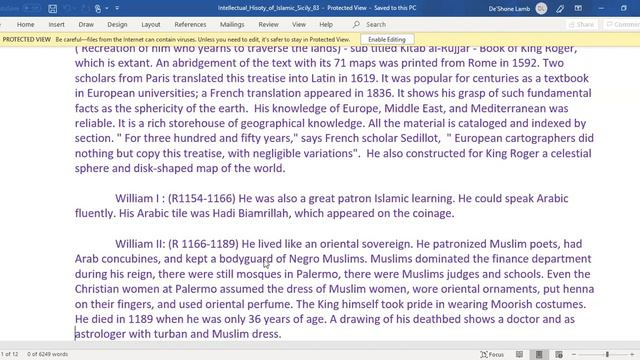Image resolution: width=640 pixels, height=360 pixels.
Task: Click the Search magnifier icon
Action: (x=356, y=24)
